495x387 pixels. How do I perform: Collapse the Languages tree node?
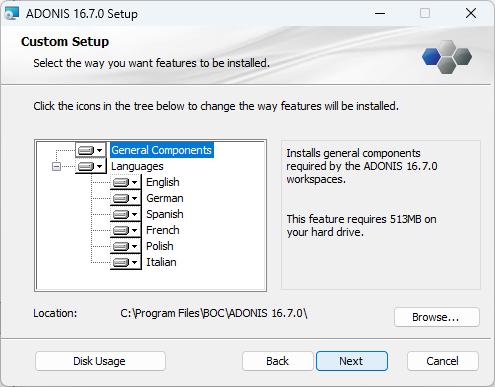[x=56, y=166]
